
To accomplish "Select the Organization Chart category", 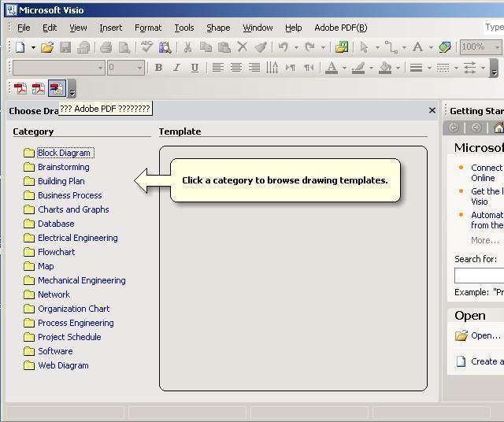I will pyautogui.click(x=73, y=309).
